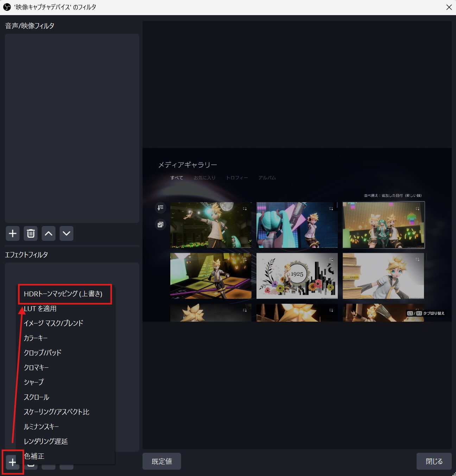Screen dimensions: 456x476
Task: Click 並べ替え sort label in gallery preview
Action: 393,195
